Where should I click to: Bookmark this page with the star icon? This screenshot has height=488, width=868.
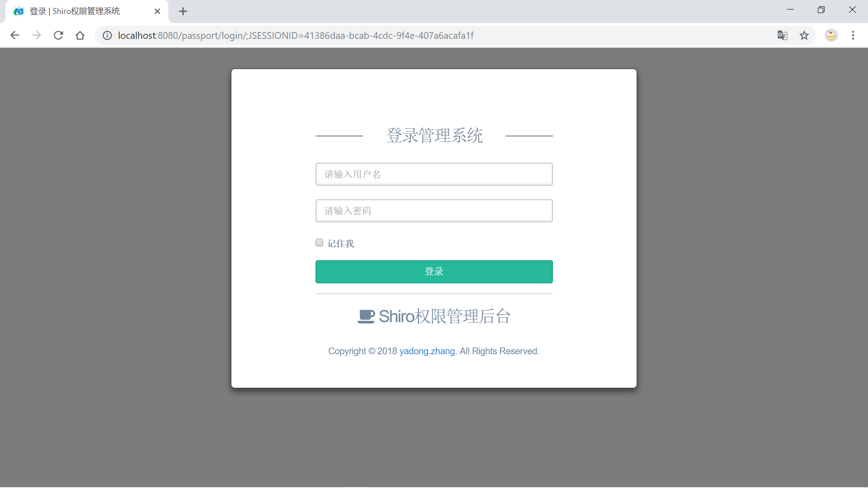[804, 35]
